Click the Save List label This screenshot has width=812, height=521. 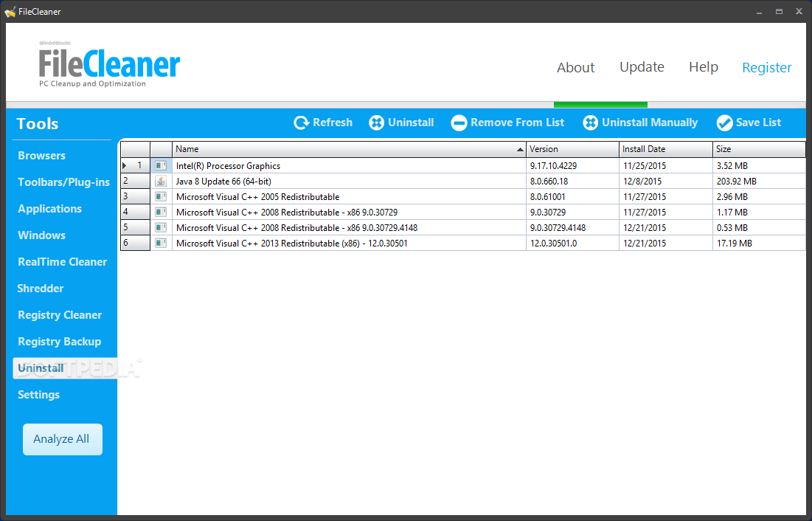coord(758,123)
